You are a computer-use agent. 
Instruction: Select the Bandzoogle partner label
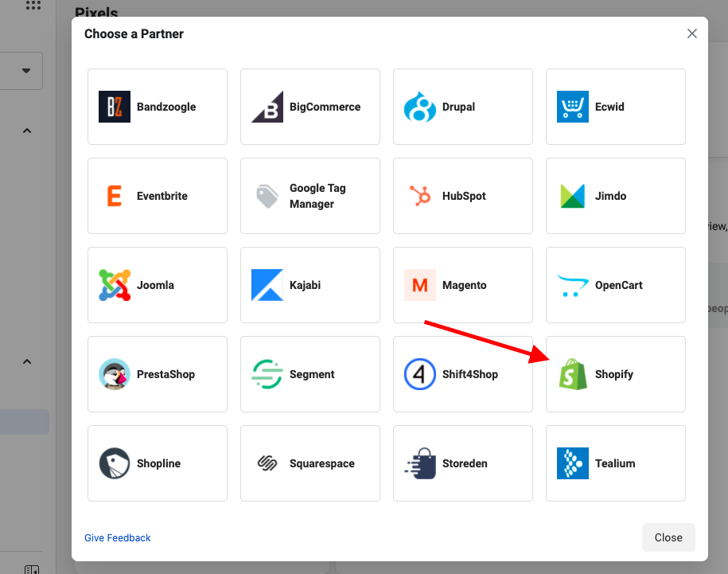(166, 107)
